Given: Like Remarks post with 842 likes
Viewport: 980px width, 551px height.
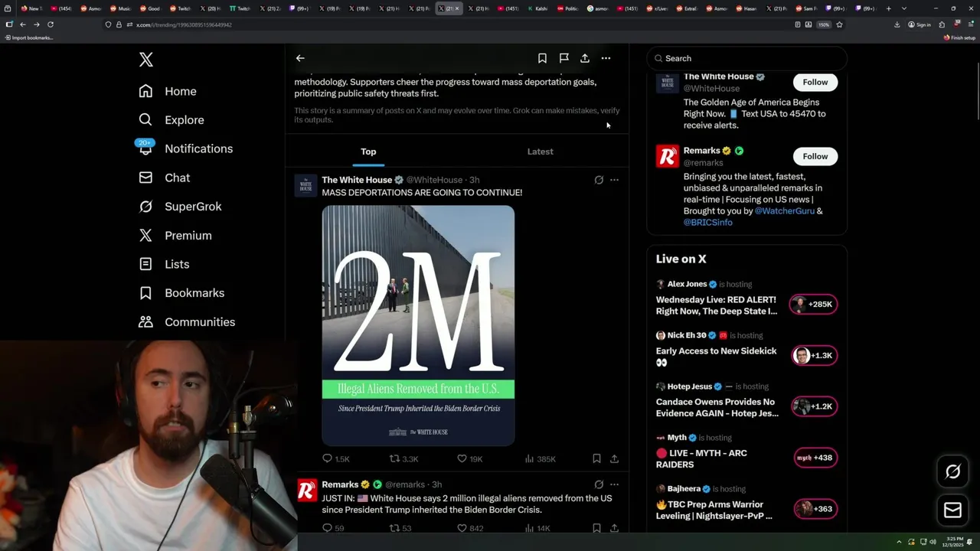Looking at the screenshot, I should click(x=469, y=528).
